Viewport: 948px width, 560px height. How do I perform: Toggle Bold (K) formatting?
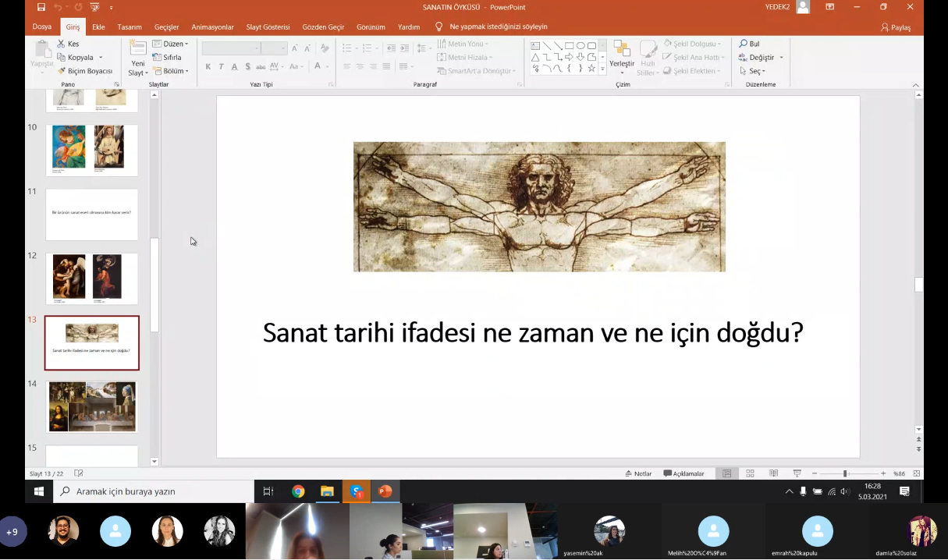[x=208, y=67]
